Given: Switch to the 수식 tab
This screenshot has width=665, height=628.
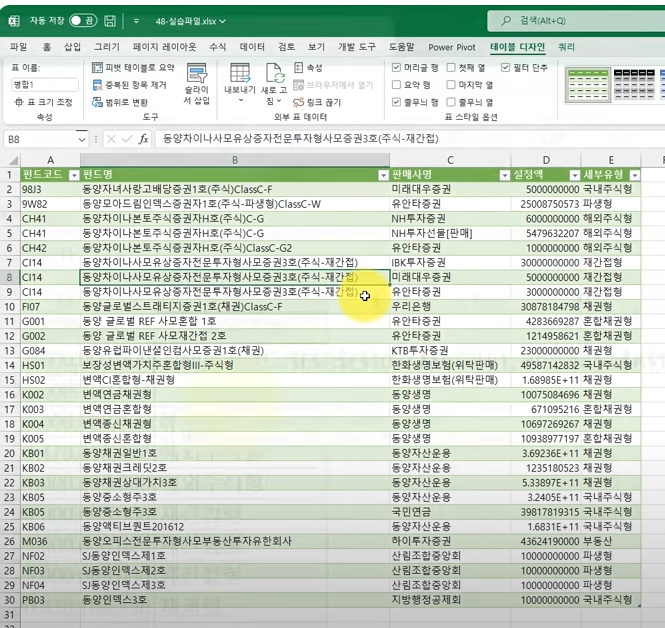Looking at the screenshot, I should click(218, 47).
